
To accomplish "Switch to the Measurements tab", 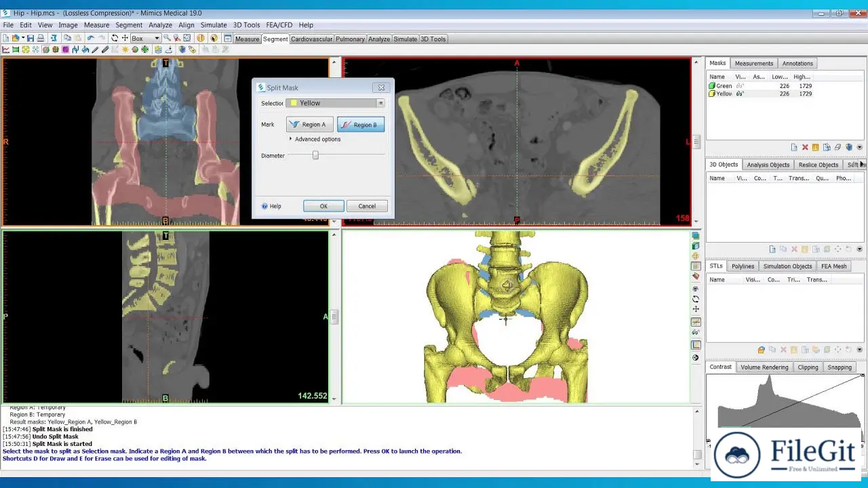I will (753, 63).
